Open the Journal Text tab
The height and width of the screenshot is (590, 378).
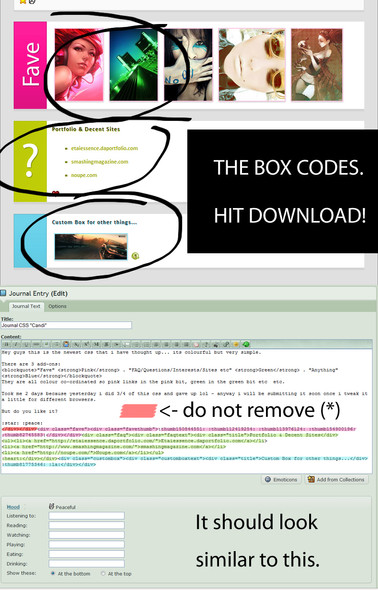pyautogui.click(x=26, y=306)
